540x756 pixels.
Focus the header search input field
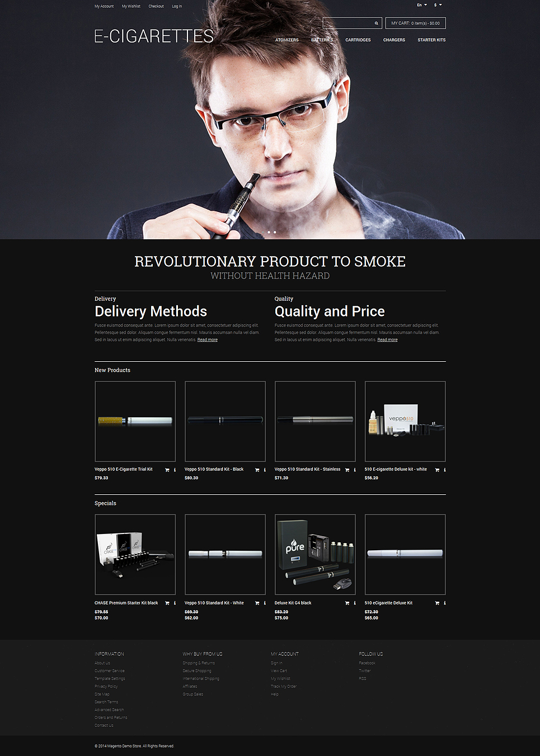click(348, 23)
